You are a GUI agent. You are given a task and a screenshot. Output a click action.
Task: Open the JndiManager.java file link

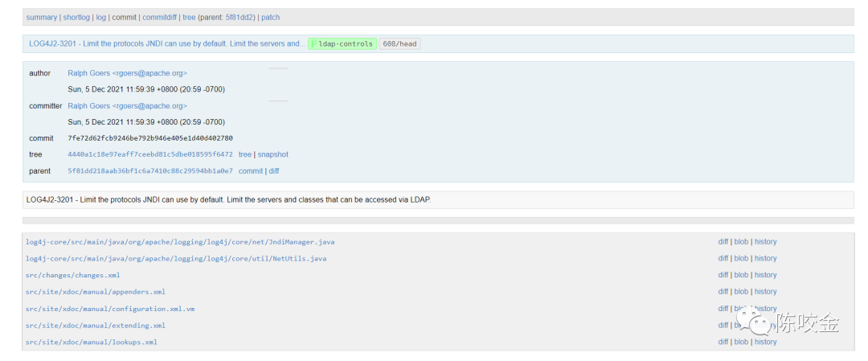(180, 242)
